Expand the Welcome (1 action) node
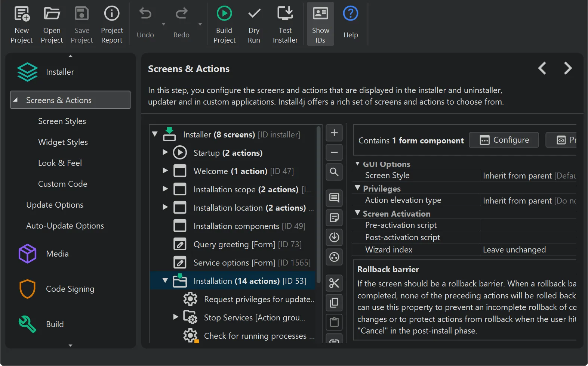The height and width of the screenshot is (366, 588). (165, 170)
